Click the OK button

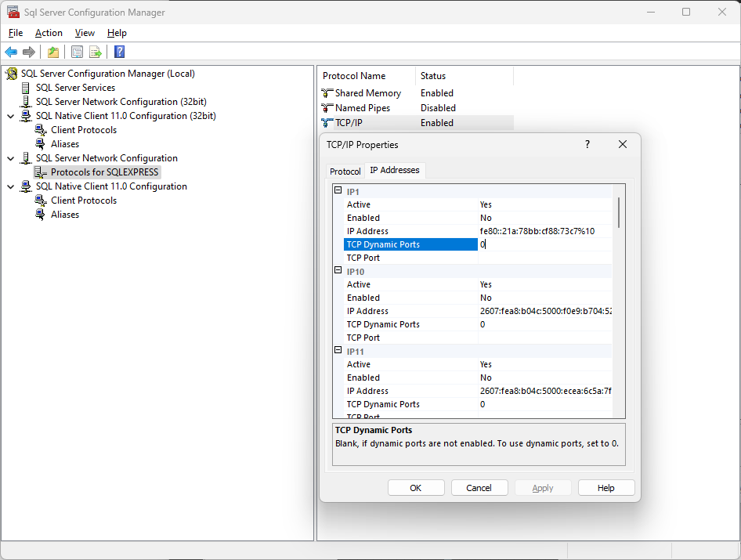click(416, 488)
